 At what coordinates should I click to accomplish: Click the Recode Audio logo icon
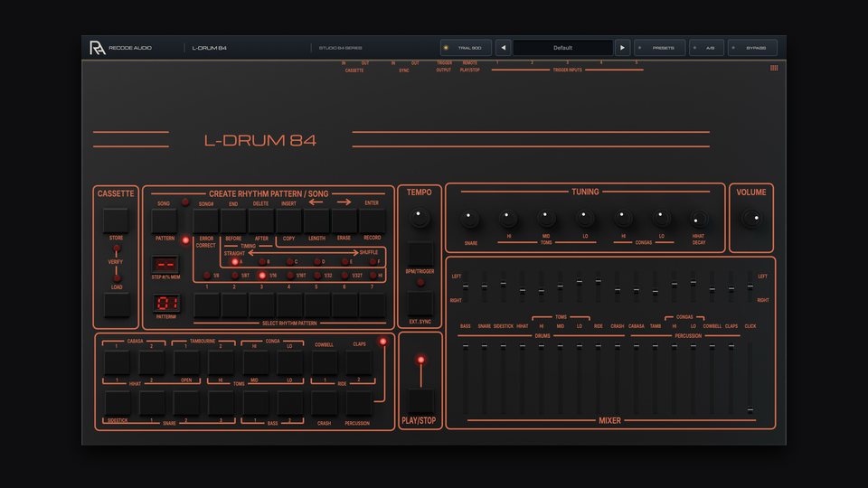(97, 48)
